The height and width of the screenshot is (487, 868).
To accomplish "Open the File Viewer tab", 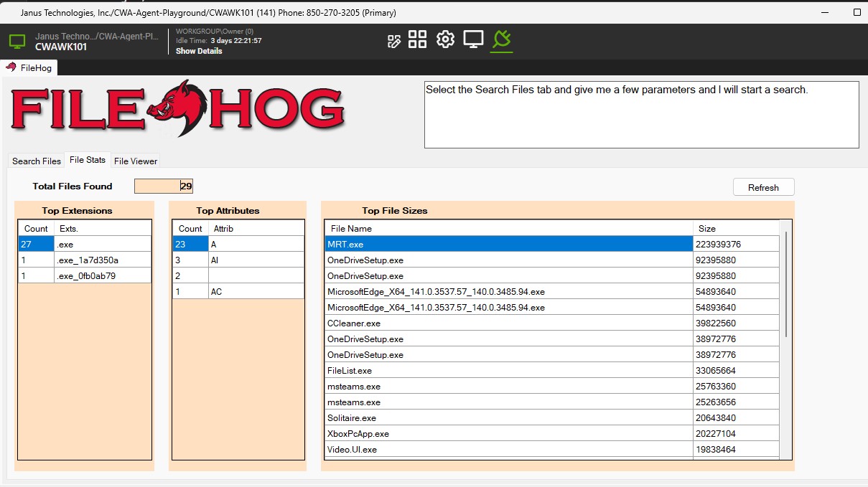I will pos(135,161).
